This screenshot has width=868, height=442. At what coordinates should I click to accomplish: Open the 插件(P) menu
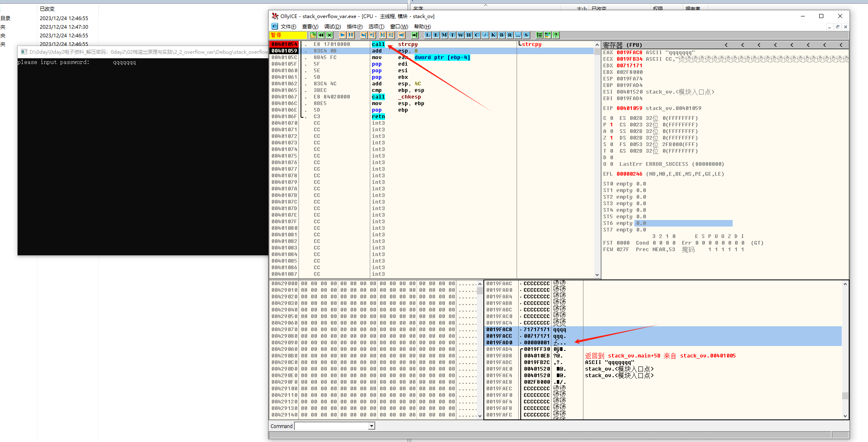click(354, 26)
